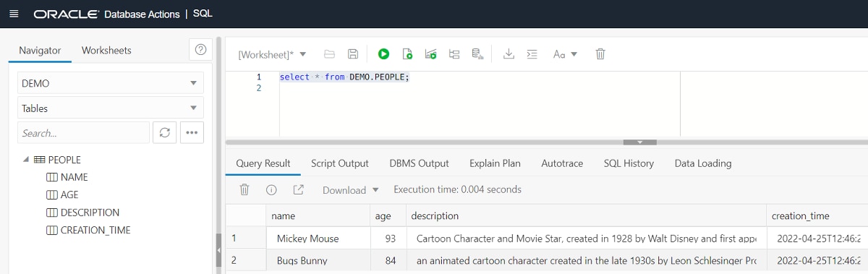Open the navigator more options button
Image resolution: width=868 pixels, height=274 pixels.
point(192,133)
